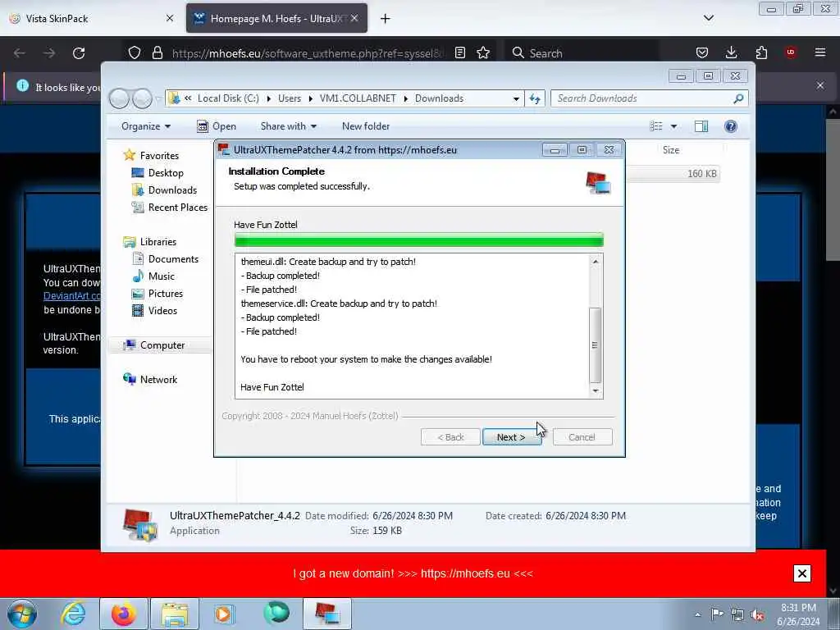The width and height of the screenshot is (840, 630).
Task: Open the Pocket save icon
Action: click(x=702, y=53)
